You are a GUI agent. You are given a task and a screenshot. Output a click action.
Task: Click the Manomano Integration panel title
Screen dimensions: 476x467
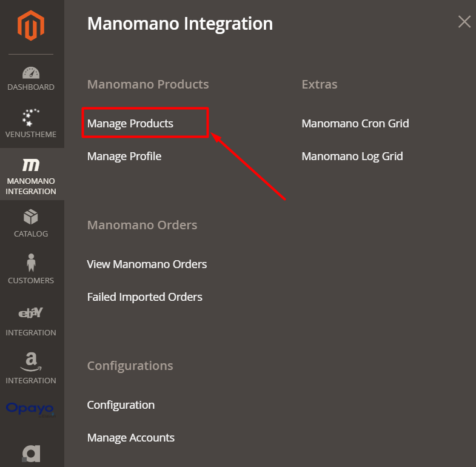coord(180,24)
